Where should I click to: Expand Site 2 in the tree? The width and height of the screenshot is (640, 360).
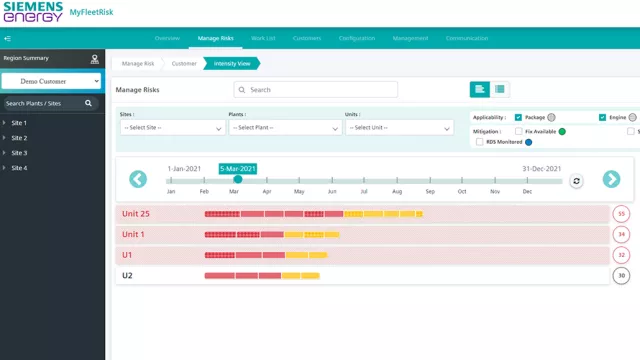pyautogui.click(x=4, y=138)
